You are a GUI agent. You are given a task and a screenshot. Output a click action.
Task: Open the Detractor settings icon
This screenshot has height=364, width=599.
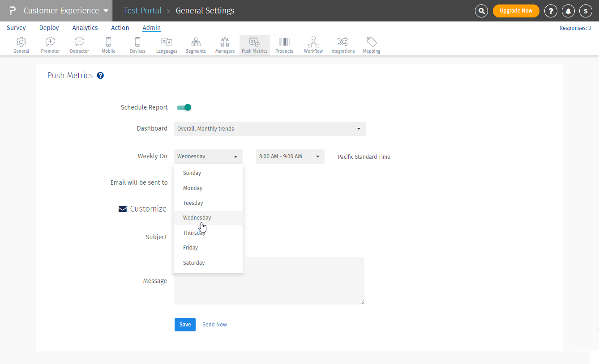(79, 45)
